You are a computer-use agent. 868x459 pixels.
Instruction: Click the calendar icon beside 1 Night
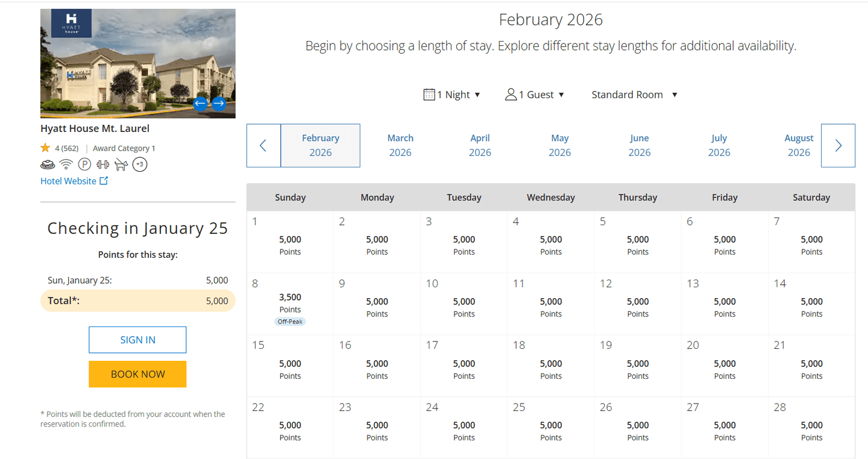(429, 94)
